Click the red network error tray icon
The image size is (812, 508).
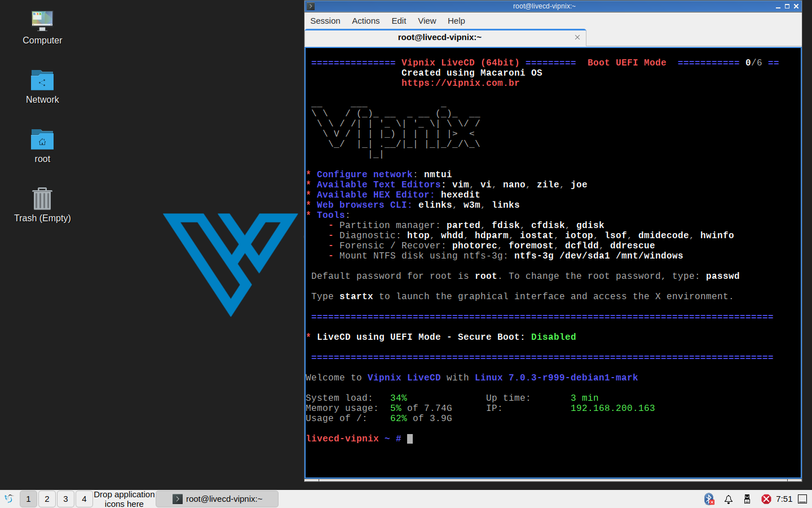click(x=766, y=499)
